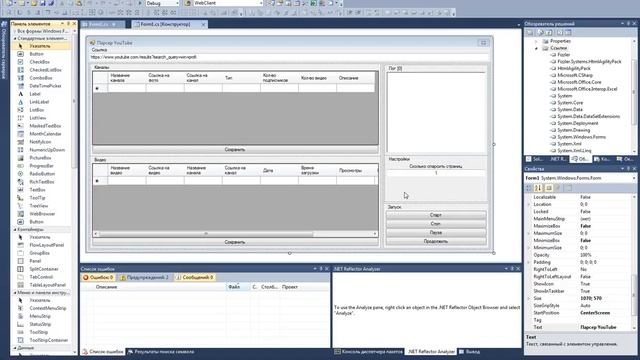The image size is (640, 360).
Task: Click the Продолжить button on the form
Action: [436, 242]
